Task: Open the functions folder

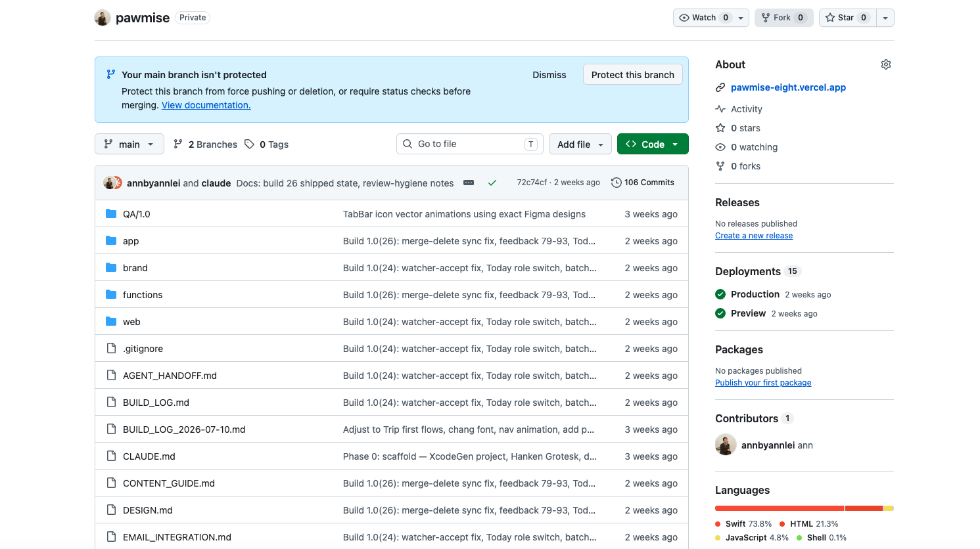Action: [143, 295]
